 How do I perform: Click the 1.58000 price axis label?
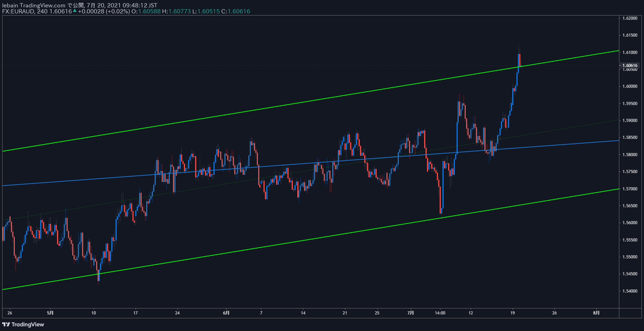point(630,155)
